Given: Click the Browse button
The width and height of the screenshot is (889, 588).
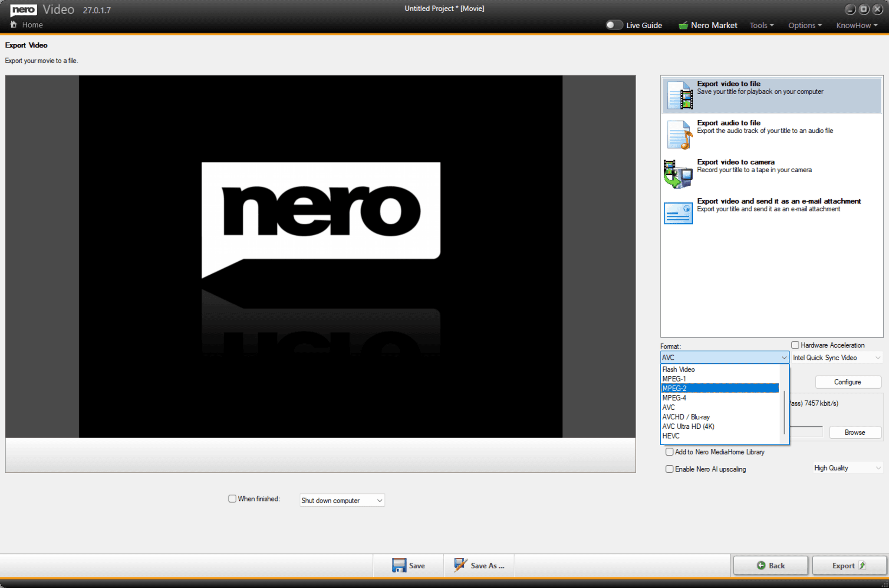Looking at the screenshot, I should 854,432.
